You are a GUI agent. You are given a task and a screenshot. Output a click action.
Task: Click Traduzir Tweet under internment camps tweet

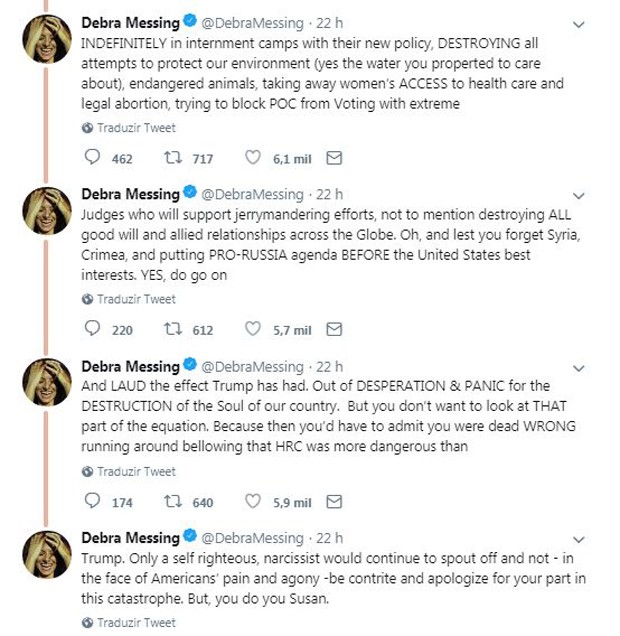pos(129,128)
